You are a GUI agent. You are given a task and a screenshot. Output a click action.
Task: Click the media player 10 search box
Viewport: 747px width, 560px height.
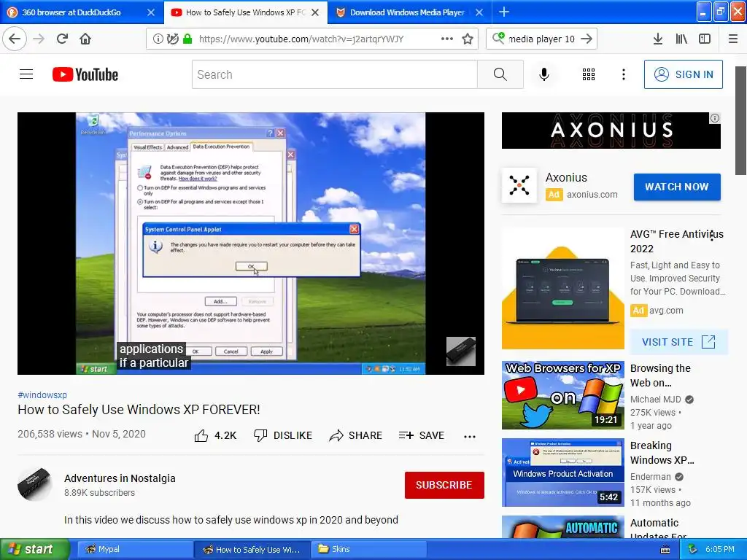pyautogui.click(x=541, y=39)
